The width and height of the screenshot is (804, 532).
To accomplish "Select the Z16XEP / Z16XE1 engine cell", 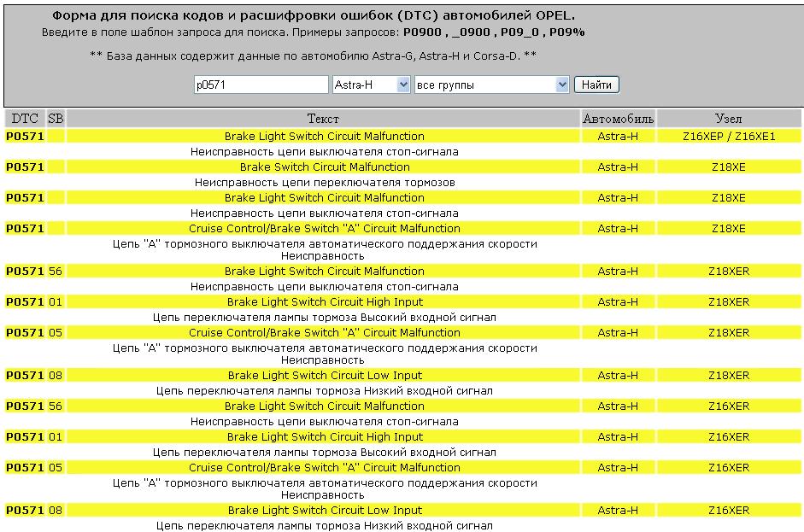I will pos(729,136).
